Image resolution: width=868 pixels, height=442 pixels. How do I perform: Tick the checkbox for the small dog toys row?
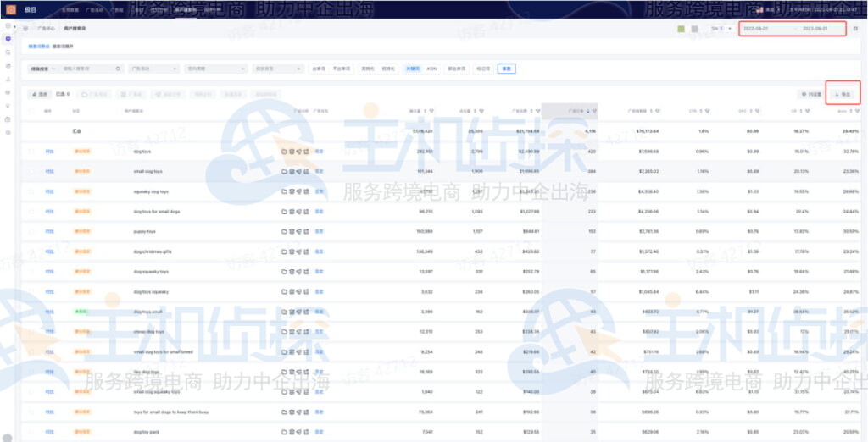(x=31, y=172)
